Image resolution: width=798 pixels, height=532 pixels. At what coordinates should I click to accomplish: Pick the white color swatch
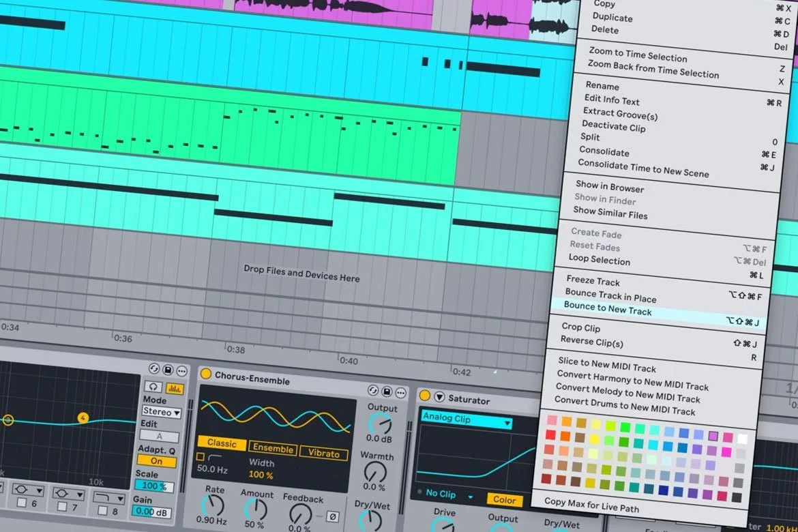click(x=742, y=439)
